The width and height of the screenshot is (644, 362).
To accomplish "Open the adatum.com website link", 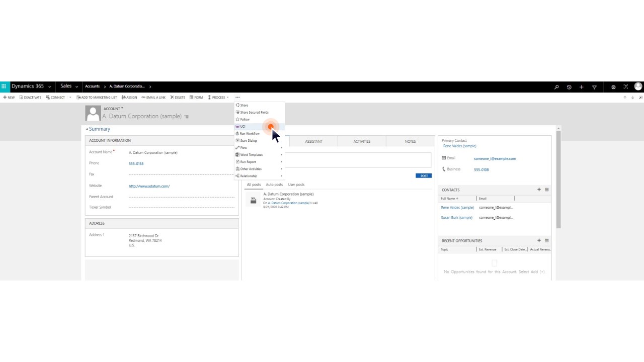I will pos(149,186).
